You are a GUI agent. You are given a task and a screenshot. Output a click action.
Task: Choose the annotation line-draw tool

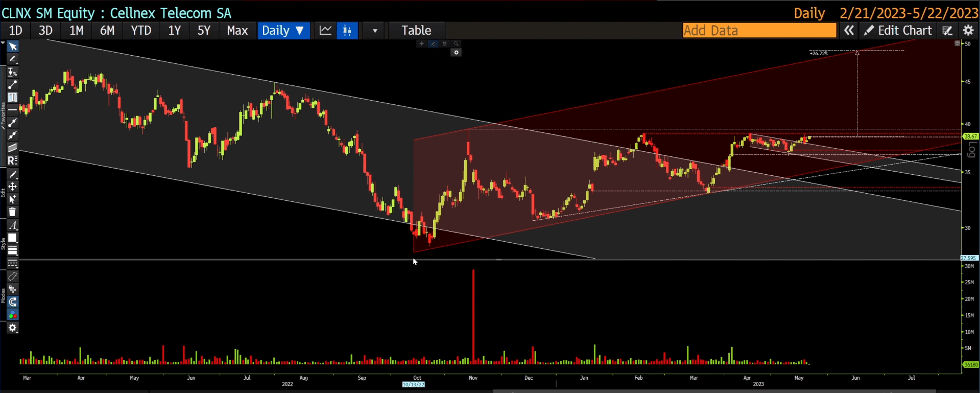point(13,59)
